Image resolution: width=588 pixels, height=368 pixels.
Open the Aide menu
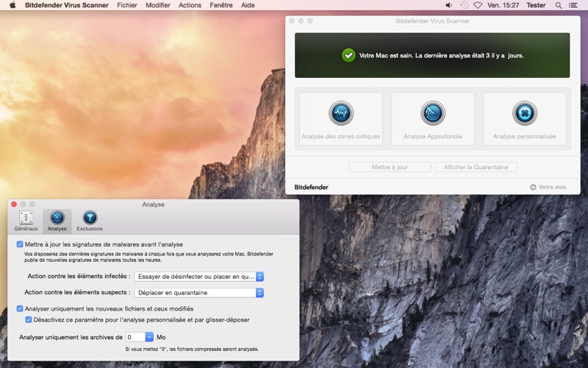click(x=248, y=5)
